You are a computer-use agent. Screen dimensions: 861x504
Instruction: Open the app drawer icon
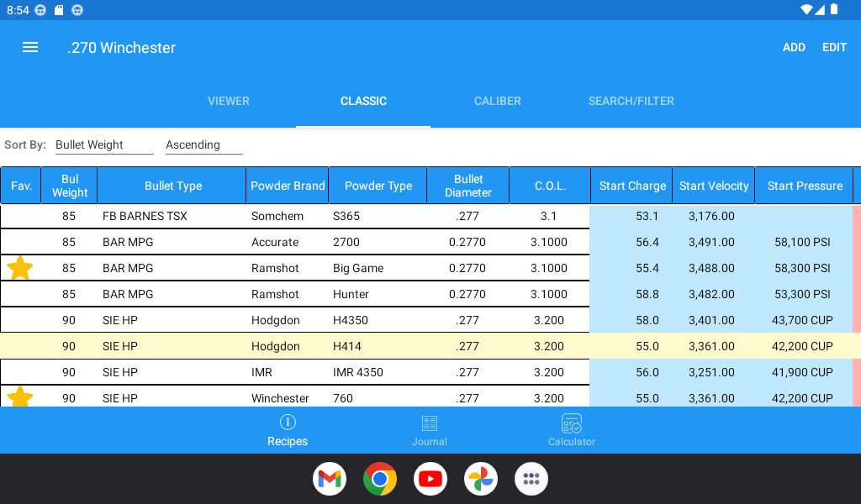(x=531, y=479)
